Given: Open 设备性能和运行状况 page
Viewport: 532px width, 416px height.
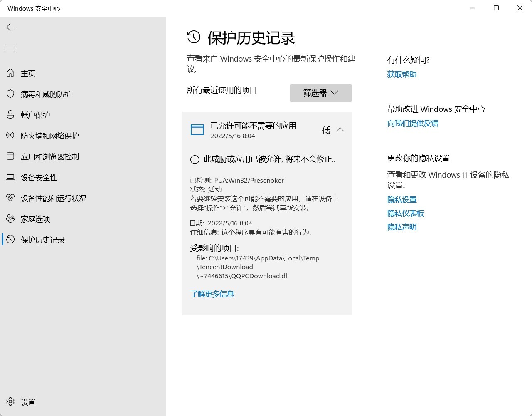Looking at the screenshot, I should point(54,198).
